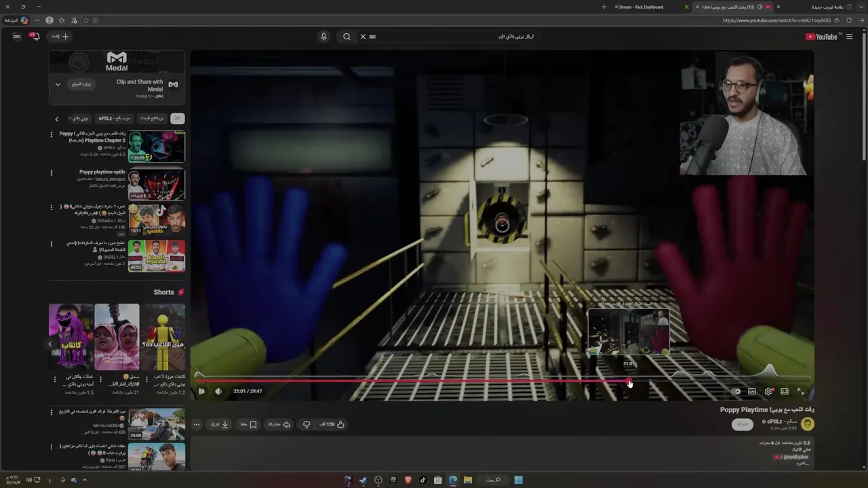Open options for the DrKasLo video
Viewport: 868px width, 488px height.
coord(51,207)
